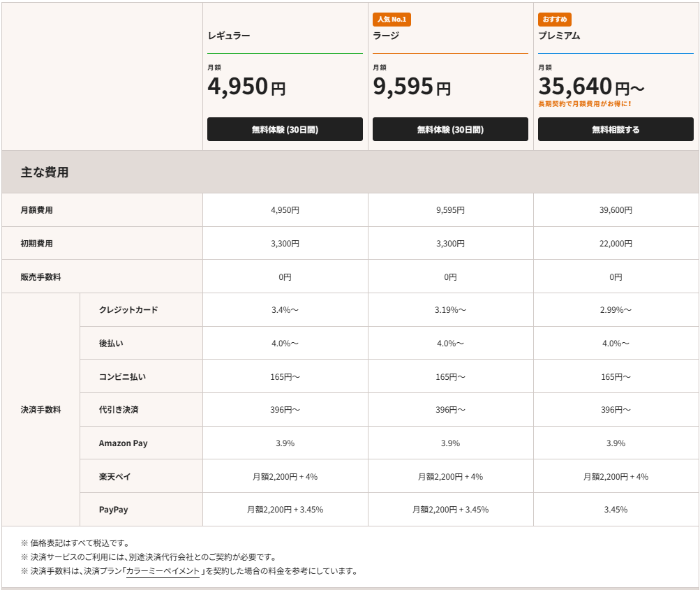Click the クレジットカード row label
Image resolution: width=700 pixels, height=590 pixels.
[x=128, y=309]
